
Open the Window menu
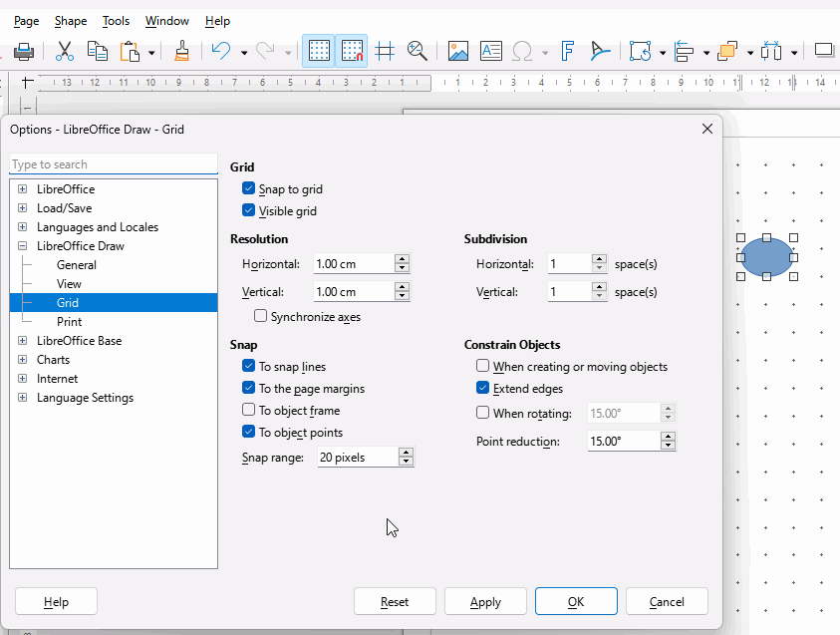pyautogui.click(x=167, y=21)
